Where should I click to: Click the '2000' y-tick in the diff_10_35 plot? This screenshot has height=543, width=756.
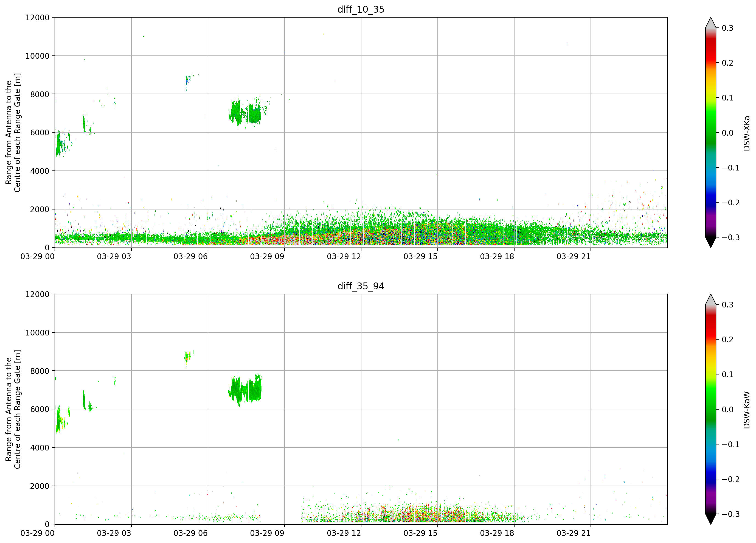pyautogui.click(x=40, y=209)
